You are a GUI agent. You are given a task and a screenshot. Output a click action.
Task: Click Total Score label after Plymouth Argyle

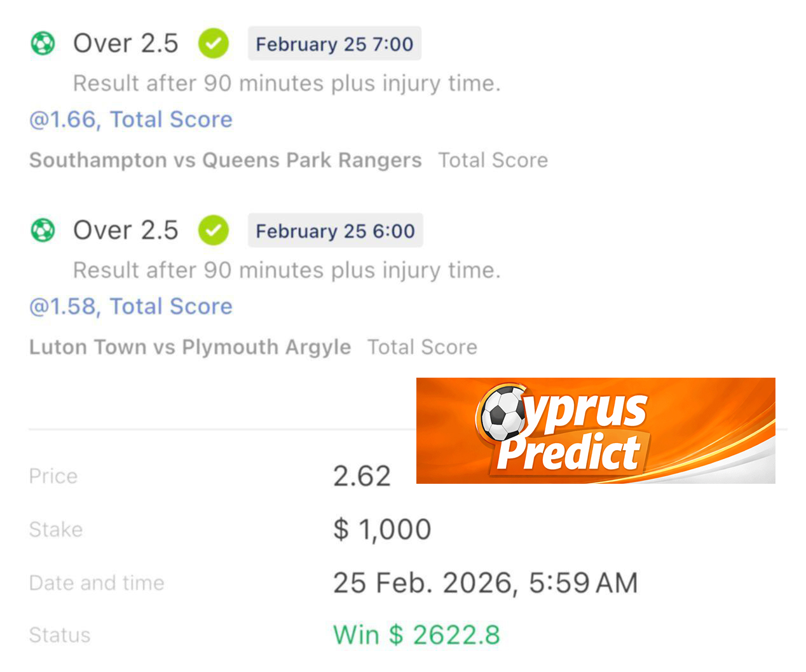[422, 347]
